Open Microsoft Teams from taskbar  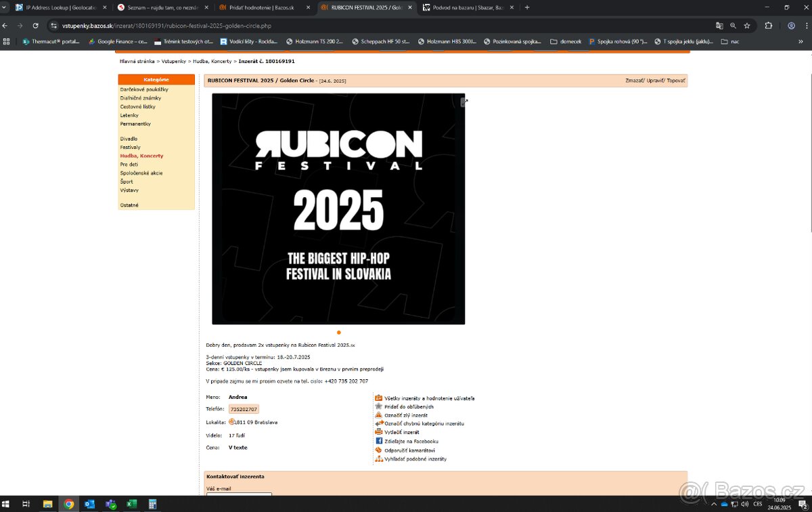pyautogui.click(x=110, y=504)
